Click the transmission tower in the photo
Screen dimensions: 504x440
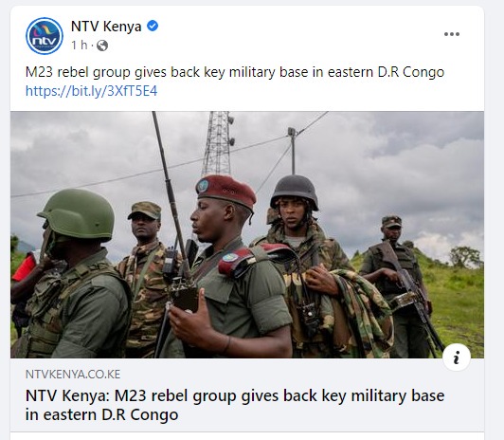[x=218, y=144]
